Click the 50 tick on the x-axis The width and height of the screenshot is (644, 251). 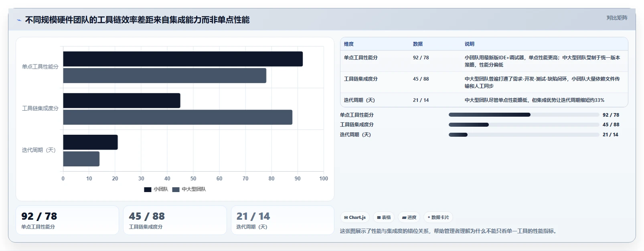pos(193,178)
